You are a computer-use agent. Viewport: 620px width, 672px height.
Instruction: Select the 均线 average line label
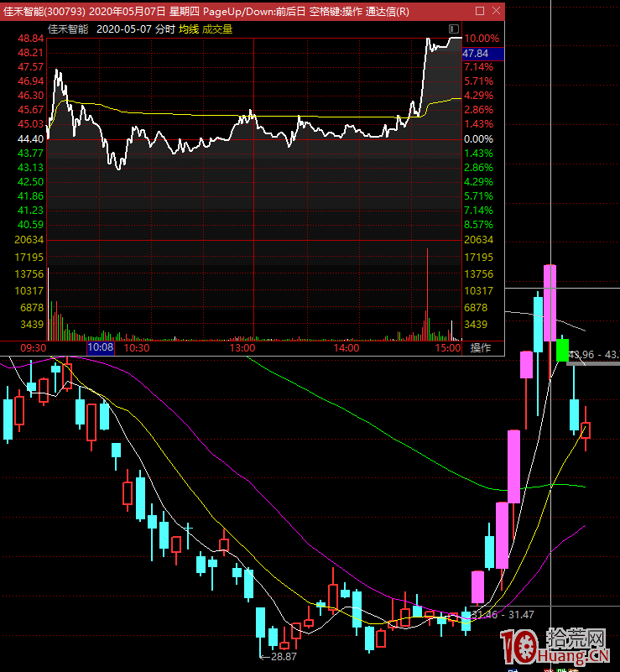(x=189, y=29)
